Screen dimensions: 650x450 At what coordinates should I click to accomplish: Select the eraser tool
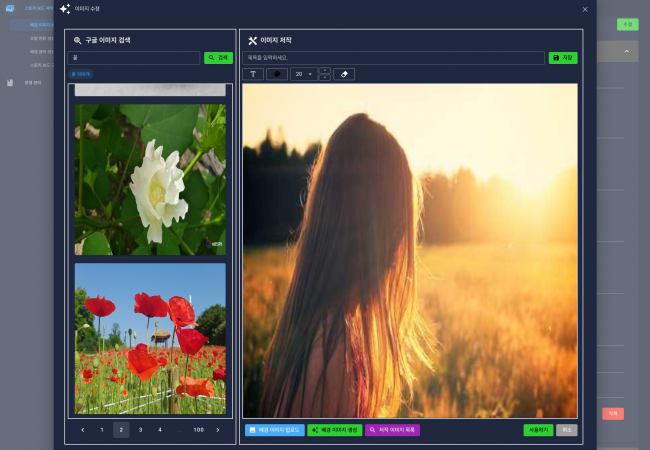(x=343, y=74)
